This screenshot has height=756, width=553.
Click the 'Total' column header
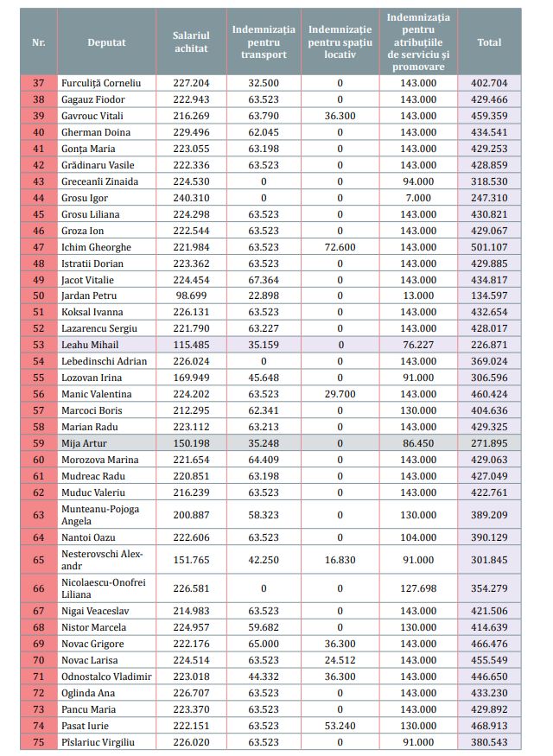pos(489,42)
